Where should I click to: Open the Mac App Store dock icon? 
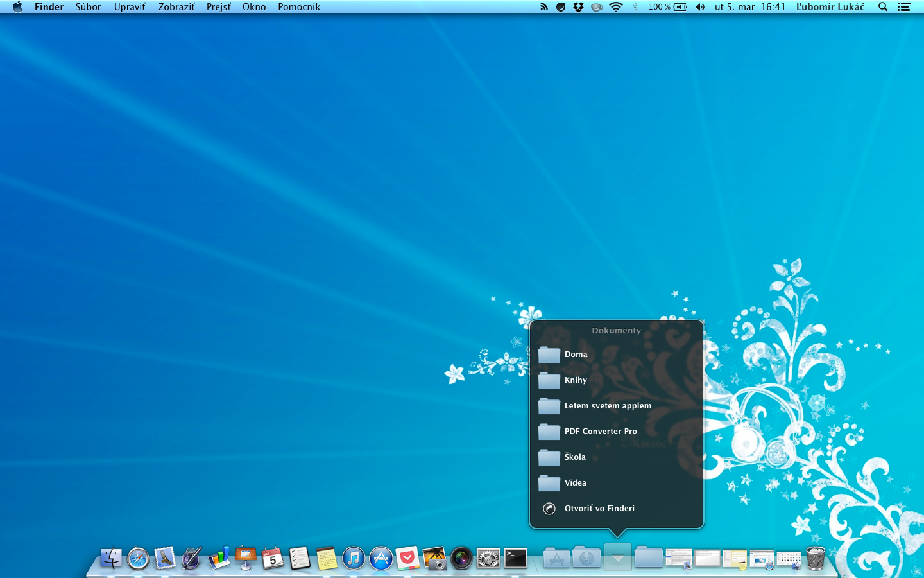381,558
